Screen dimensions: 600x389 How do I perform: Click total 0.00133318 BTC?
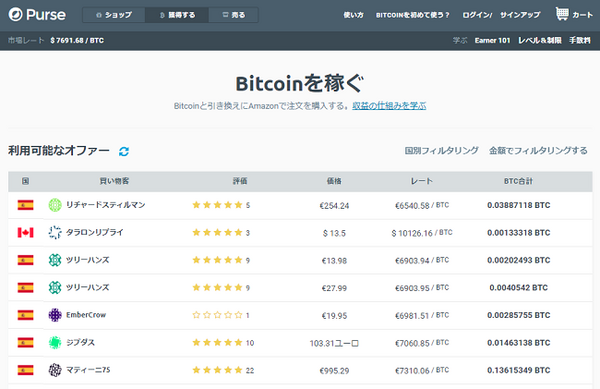pyautogui.click(x=518, y=233)
